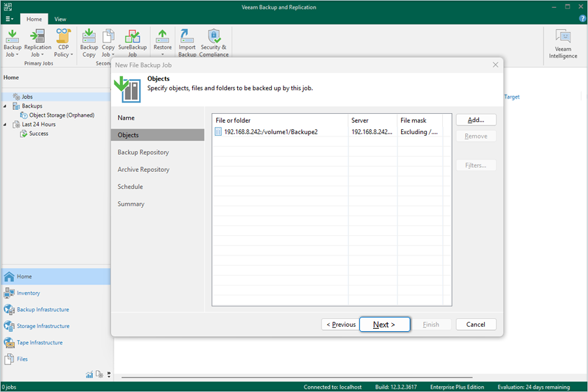Click the Previous button
This screenshot has height=392, width=588.
point(341,325)
